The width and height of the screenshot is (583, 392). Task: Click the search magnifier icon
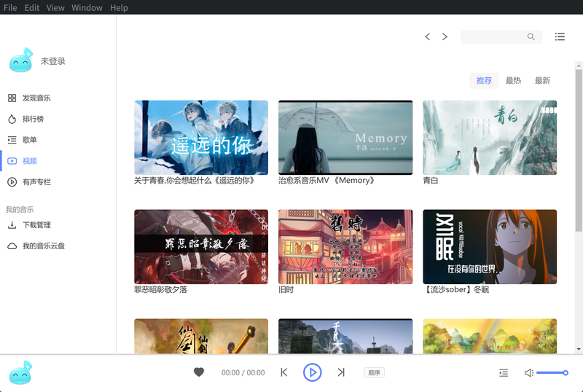tap(531, 36)
